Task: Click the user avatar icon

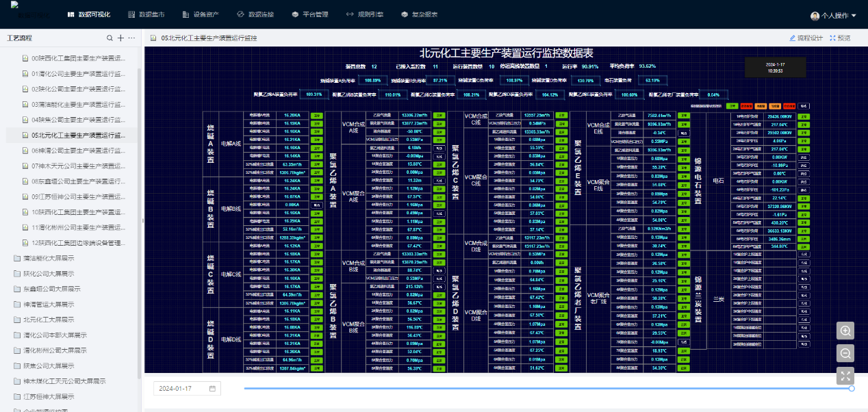Action: (x=815, y=15)
